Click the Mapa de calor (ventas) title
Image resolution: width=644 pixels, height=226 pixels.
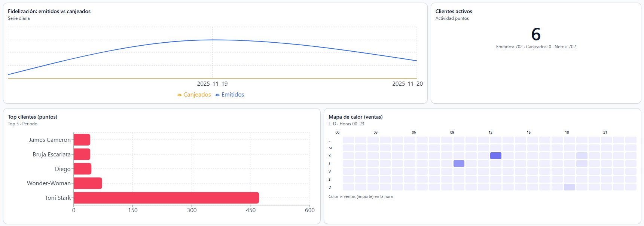[355, 117]
